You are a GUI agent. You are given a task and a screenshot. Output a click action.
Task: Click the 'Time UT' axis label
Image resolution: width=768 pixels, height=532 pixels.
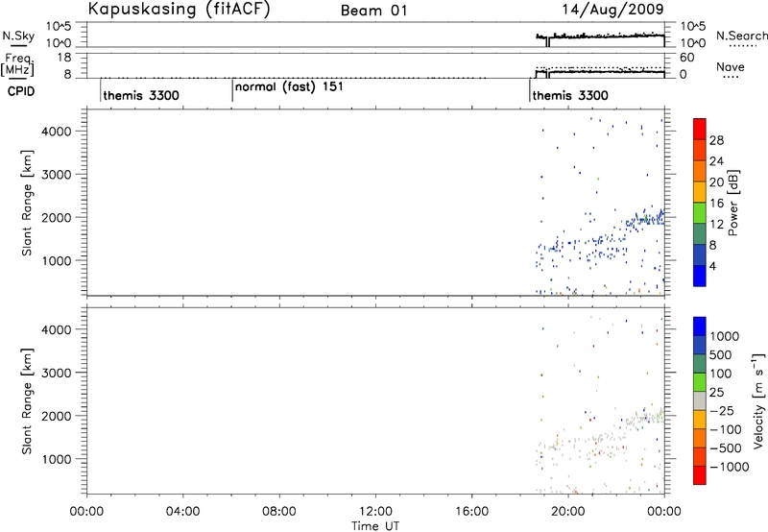pos(375,525)
